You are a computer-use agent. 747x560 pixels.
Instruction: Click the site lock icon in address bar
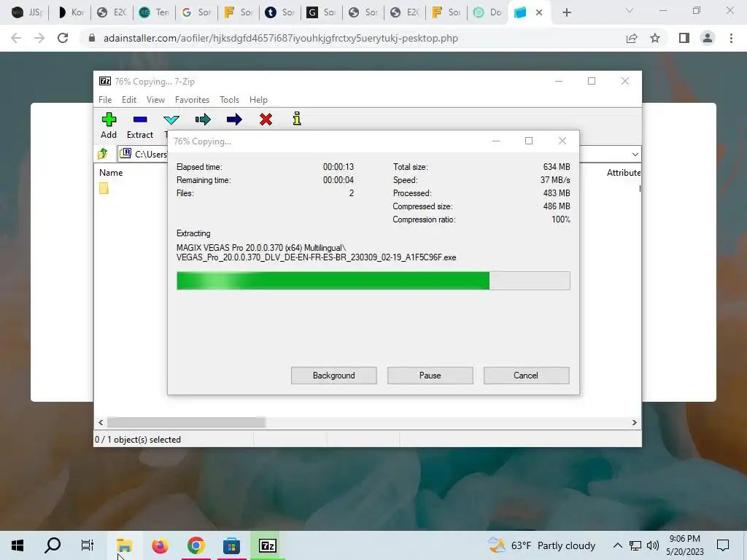point(92,38)
